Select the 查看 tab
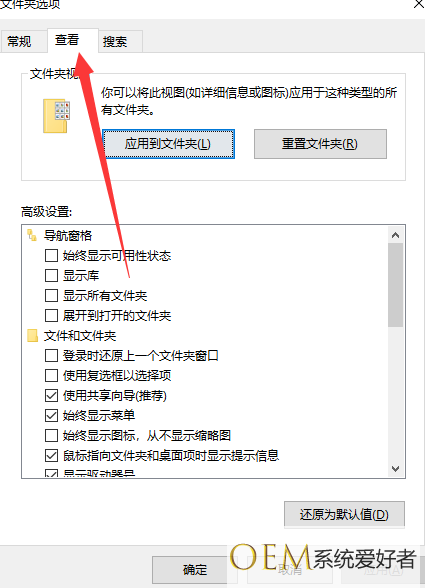The image size is (425, 588). [67, 40]
